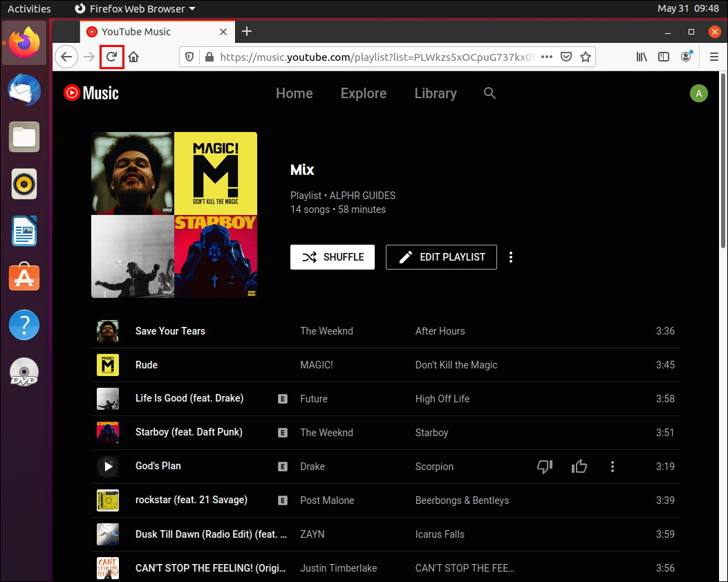Open the tracking protection shield icon
This screenshot has height=582, width=728.
point(189,57)
